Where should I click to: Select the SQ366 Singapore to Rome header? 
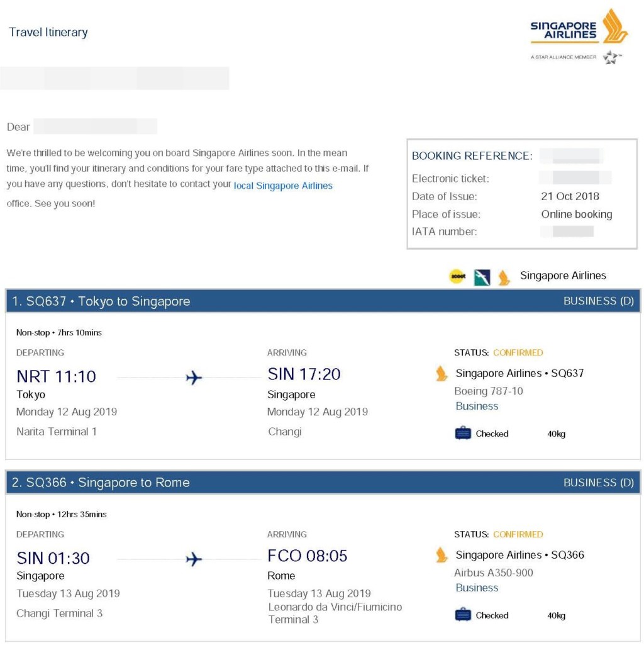pyautogui.click(x=101, y=483)
